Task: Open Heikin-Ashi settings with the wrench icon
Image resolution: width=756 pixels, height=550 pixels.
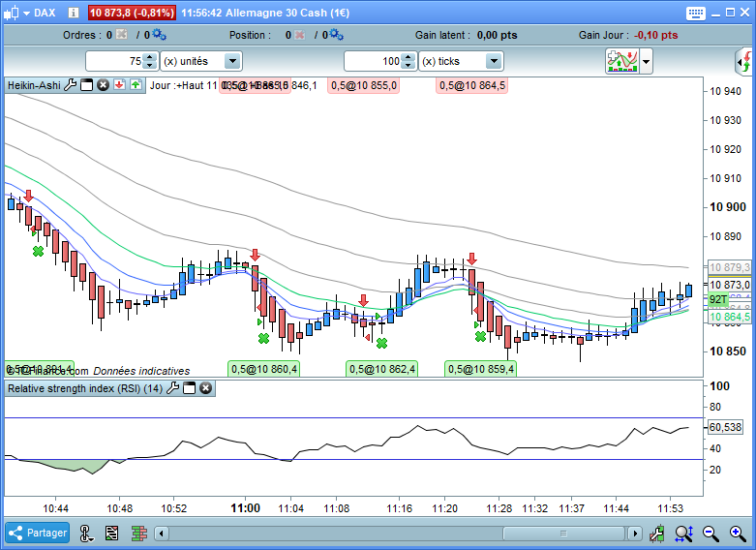Action: 71,85
